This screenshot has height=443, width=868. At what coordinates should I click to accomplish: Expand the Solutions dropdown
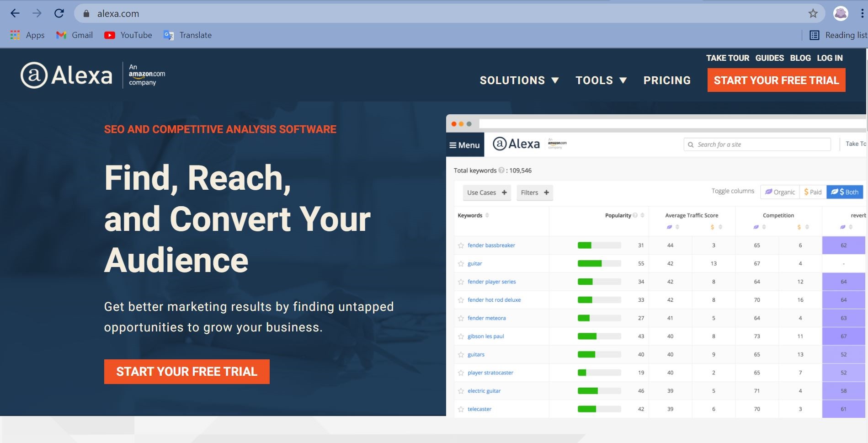tap(519, 80)
